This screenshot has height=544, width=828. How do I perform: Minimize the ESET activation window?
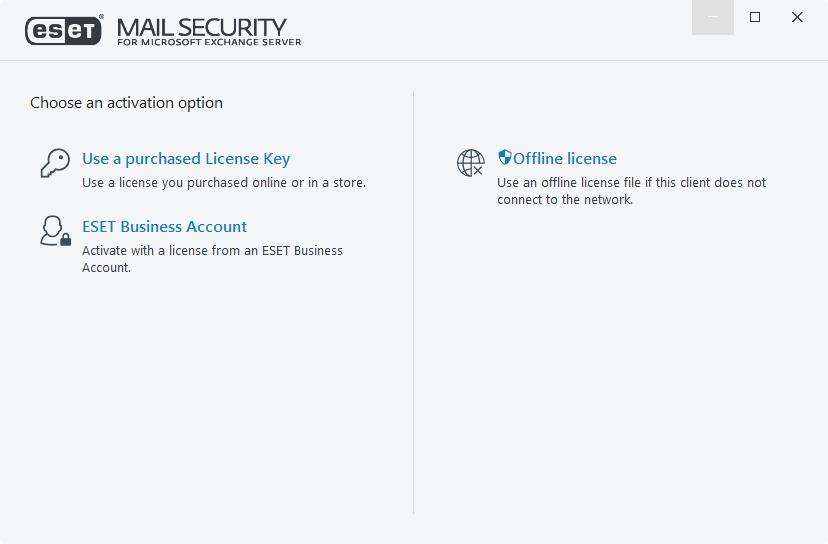coord(713,17)
